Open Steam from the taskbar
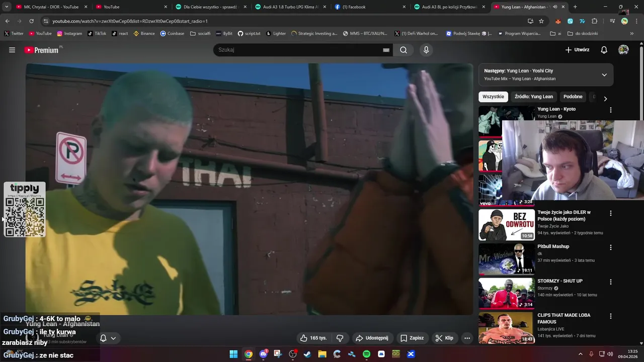The image size is (644, 362). [307, 354]
